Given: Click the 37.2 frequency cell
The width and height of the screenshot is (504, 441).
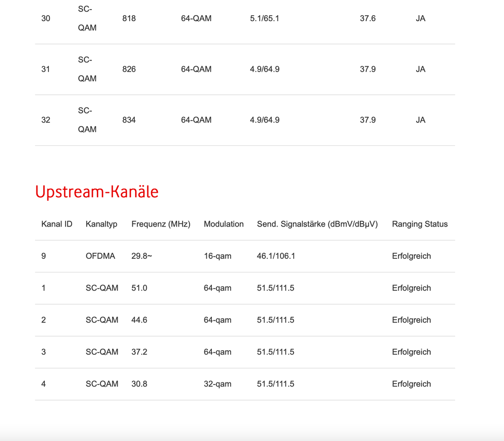Looking at the screenshot, I should pyautogui.click(x=139, y=352).
